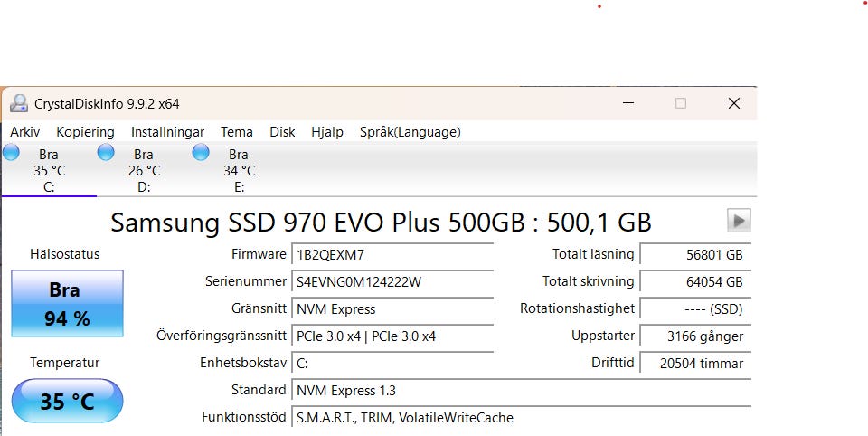This screenshot has height=436, width=868.
Task: Click the Bra 94 % health status button
Action: (67, 304)
